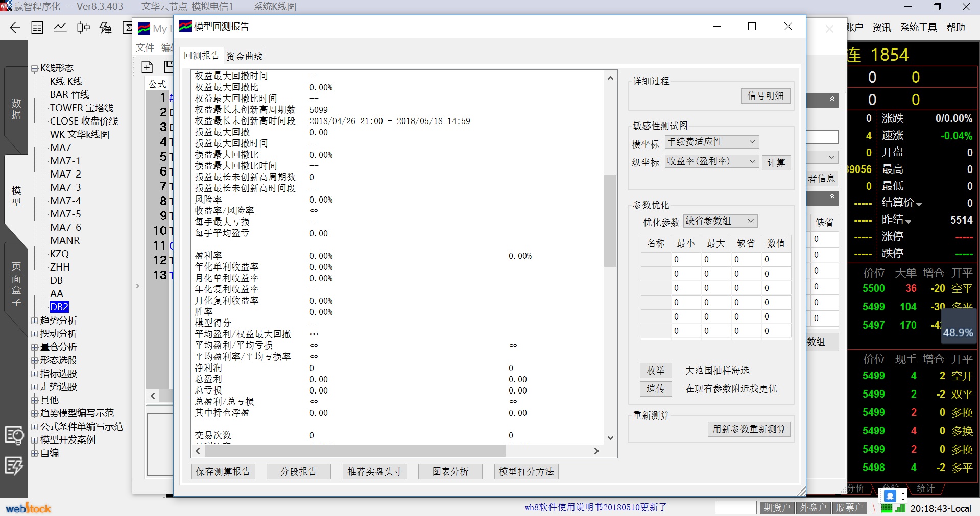Select the MA7-3 model in tree
This screenshot has width=980, height=516.
click(x=65, y=187)
